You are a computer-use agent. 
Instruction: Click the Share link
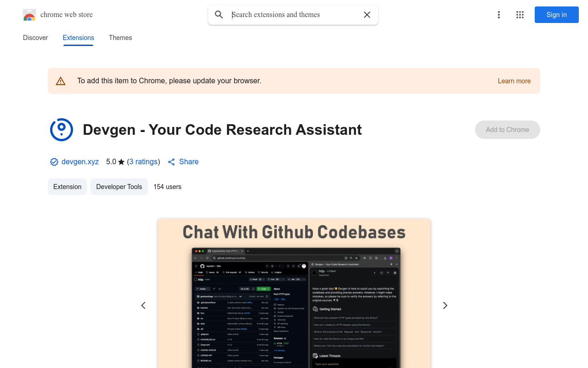click(x=183, y=162)
